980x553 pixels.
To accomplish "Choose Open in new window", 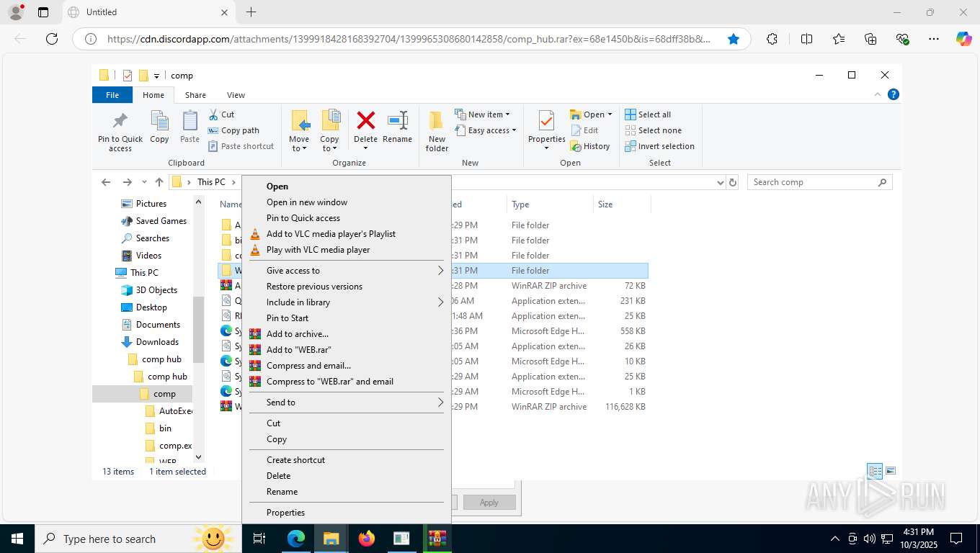I will (347, 202).
